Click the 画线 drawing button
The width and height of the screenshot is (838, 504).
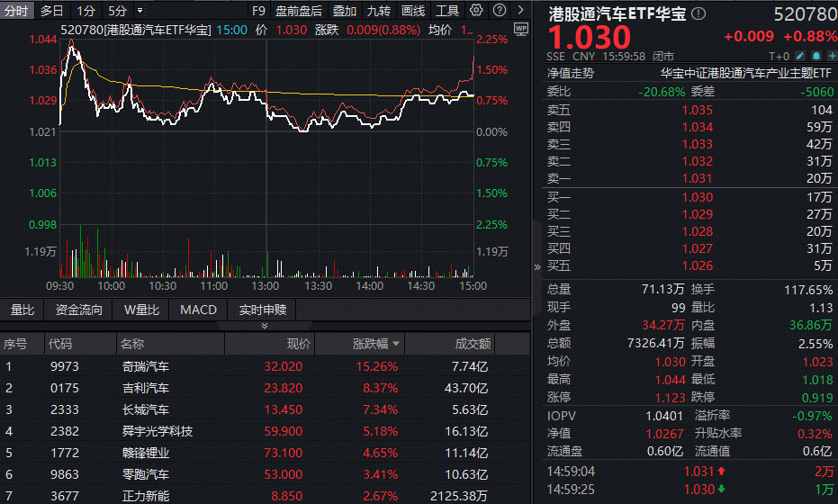tap(413, 11)
